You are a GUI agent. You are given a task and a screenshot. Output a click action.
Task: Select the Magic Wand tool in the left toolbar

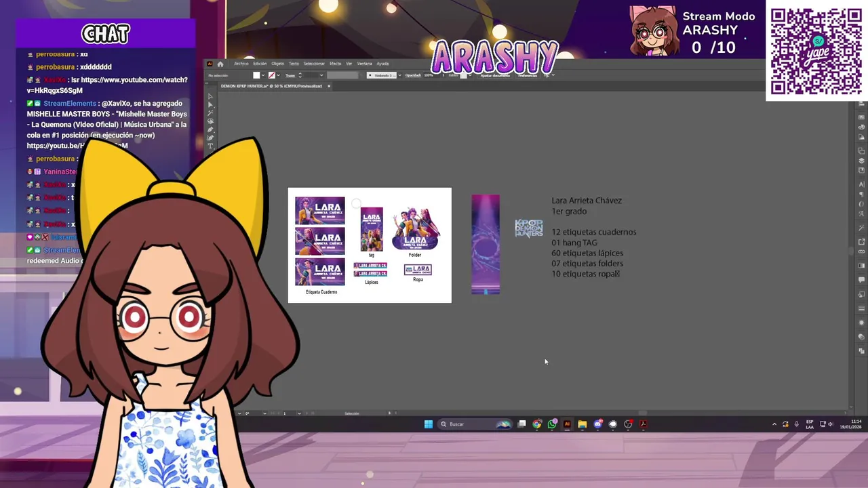coord(210,113)
